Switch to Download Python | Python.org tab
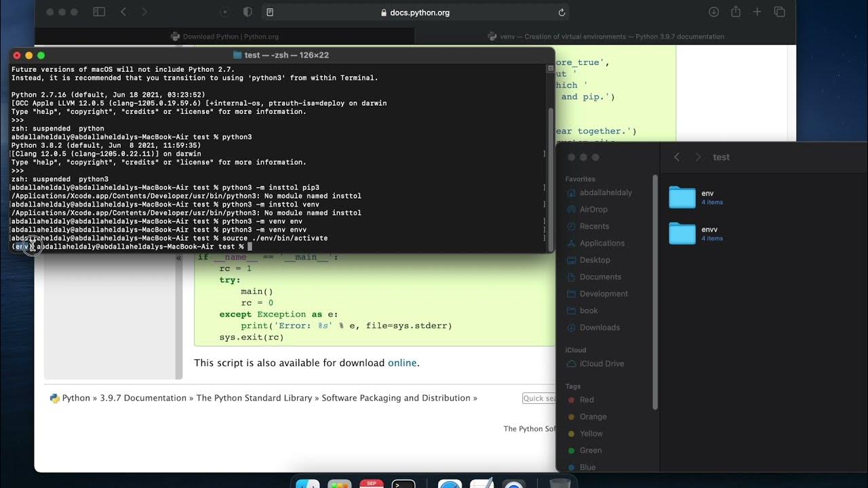The width and height of the screenshot is (868, 488). pos(225,37)
